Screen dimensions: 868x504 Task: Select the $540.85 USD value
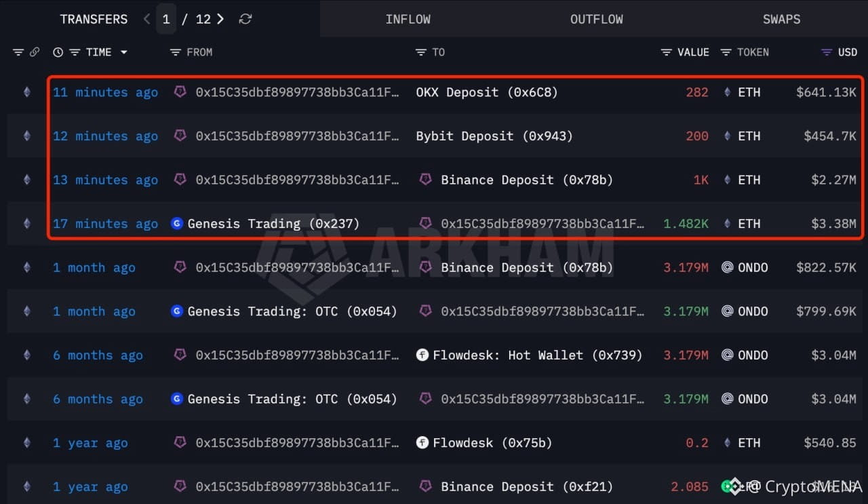click(830, 443)
